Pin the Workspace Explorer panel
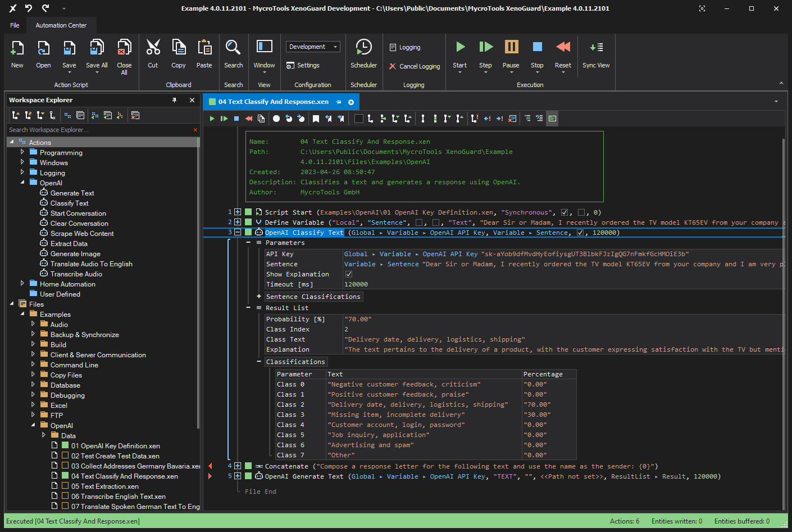The height and width of the screenshot is (532, 792). pyautogui.click(x=174, y=100)
